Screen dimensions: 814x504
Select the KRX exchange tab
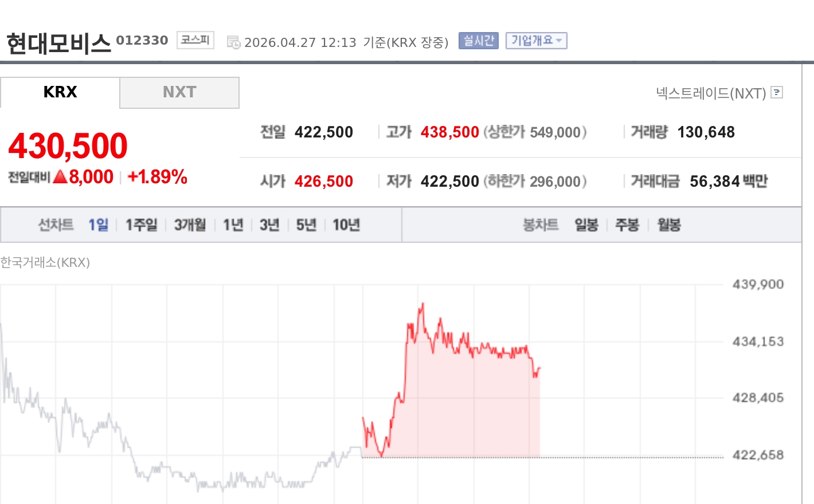point(60,92)
